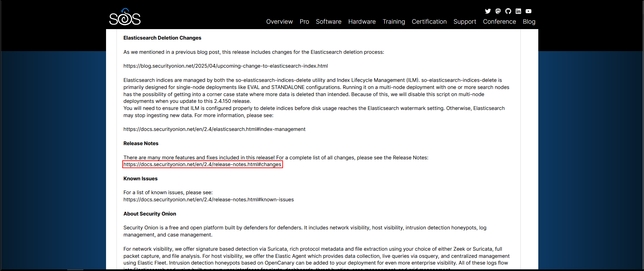
Task: Go to the Overview menu item
Action: pyautogui.click(x=279, y=22)
